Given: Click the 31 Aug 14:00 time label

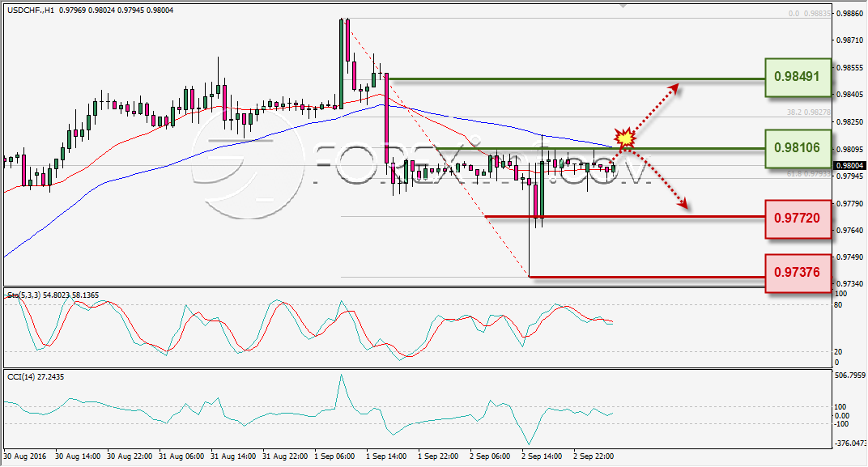Looking at the screenshot, I should (x=233, y=456).
